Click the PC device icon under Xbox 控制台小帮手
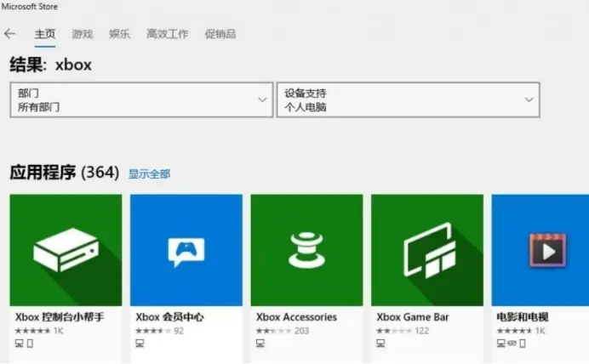 20,343
